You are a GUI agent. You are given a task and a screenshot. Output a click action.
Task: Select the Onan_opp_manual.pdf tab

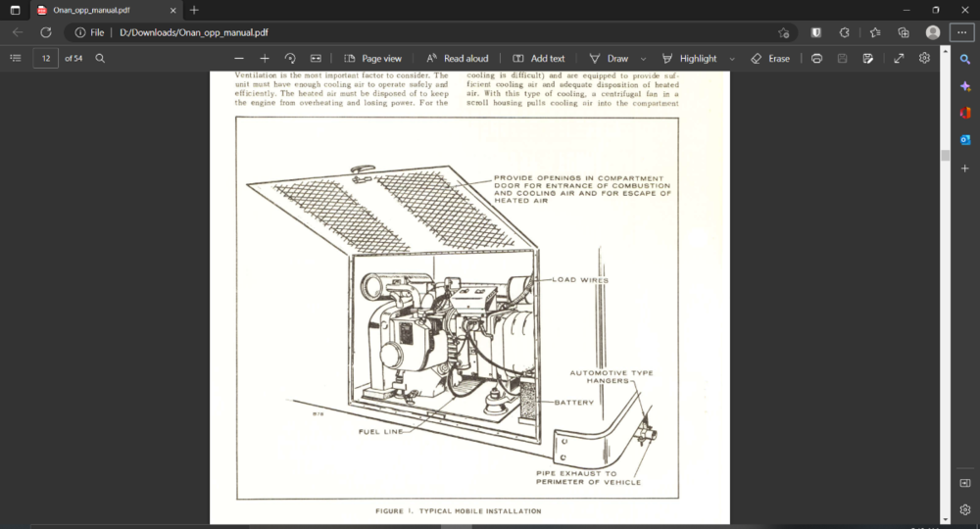pos(98,10)
